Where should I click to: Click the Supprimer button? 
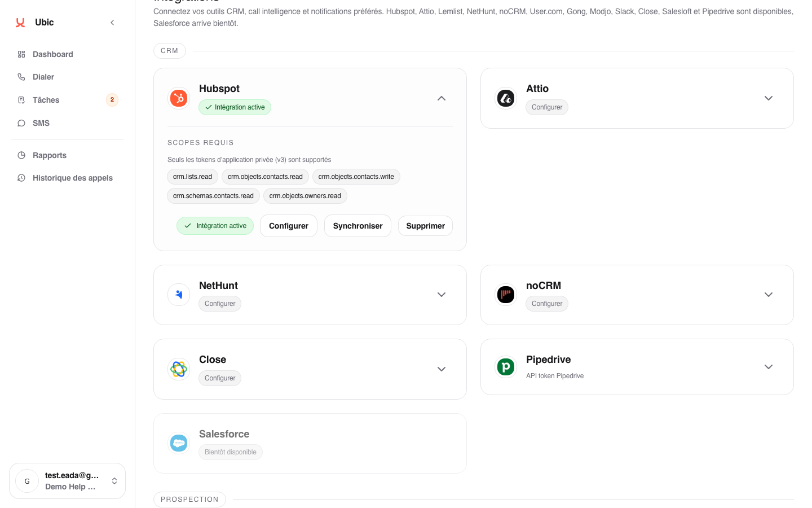[425, 226]
